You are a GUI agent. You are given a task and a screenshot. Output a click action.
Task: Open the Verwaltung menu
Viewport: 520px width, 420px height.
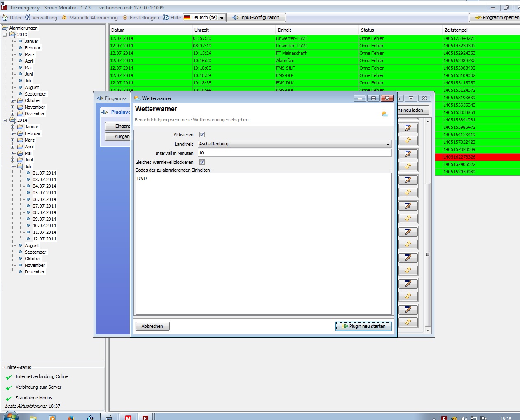click(41, 17)
